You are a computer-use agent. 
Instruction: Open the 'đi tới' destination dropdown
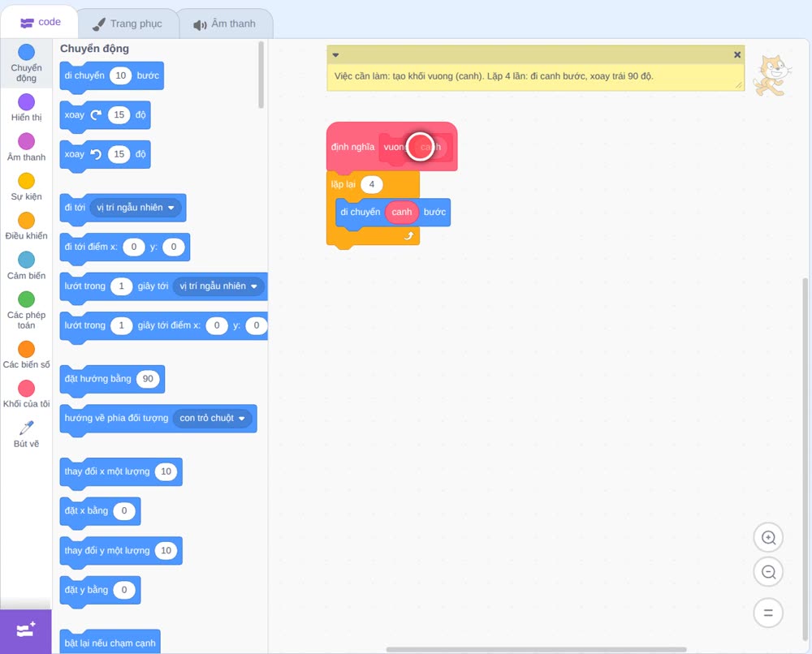[x=136, y=208]
